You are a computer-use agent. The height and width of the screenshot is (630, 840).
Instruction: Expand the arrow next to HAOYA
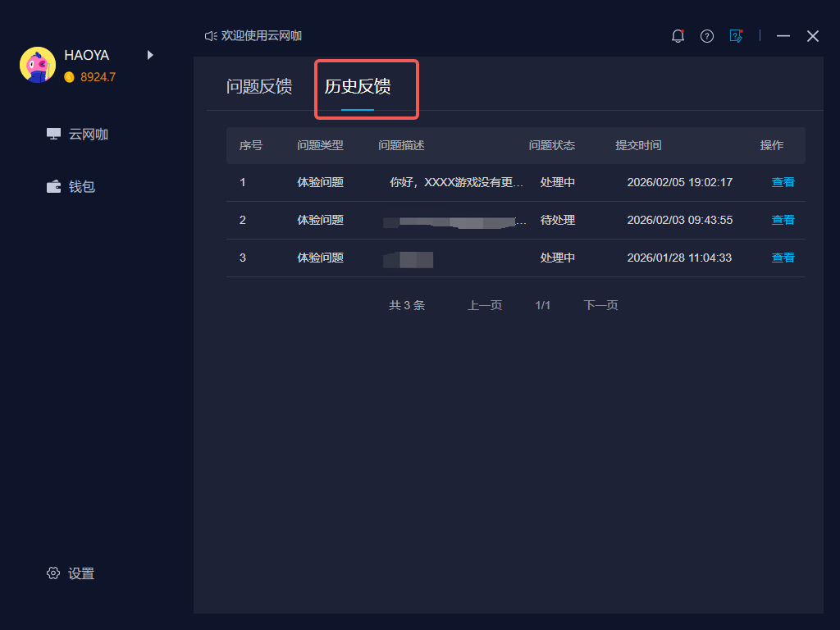(150, 55)
